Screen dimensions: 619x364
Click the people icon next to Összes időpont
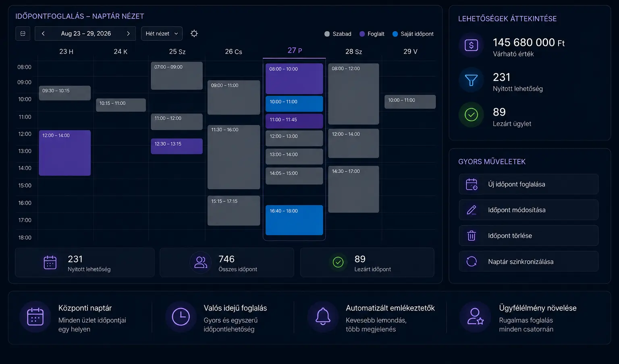tap(201, 263)
